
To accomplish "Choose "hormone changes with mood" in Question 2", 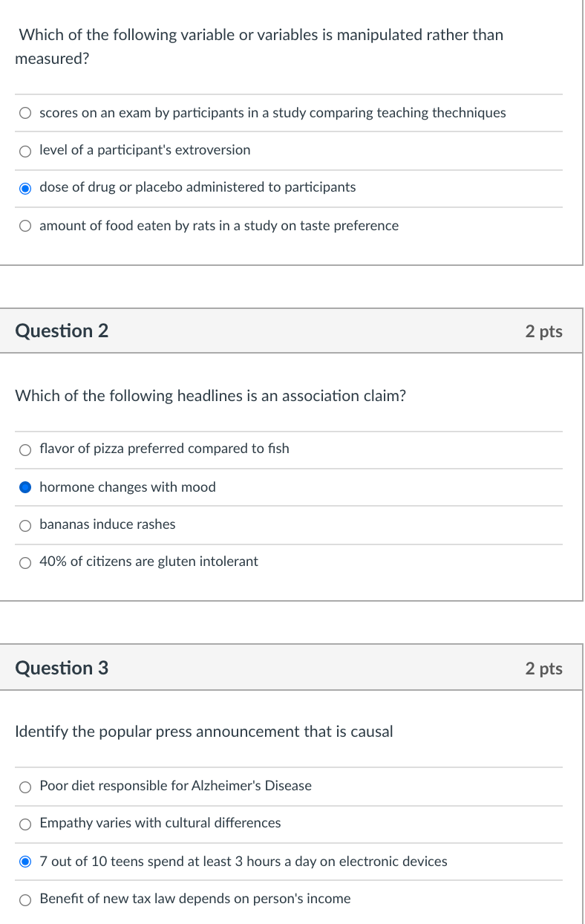I will click(24, 487).
